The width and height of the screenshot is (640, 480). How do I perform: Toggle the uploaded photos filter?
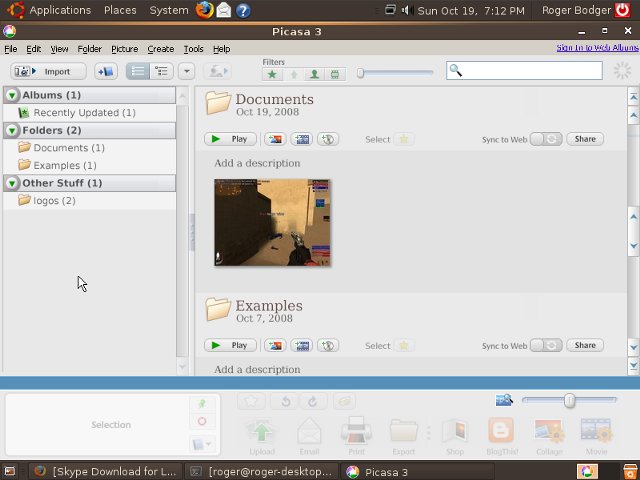293,75
